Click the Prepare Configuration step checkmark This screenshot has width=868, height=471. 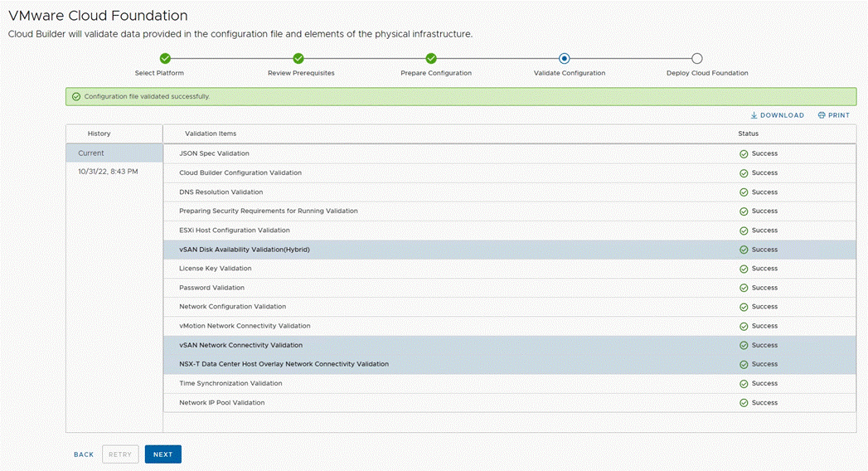[431, 58]
